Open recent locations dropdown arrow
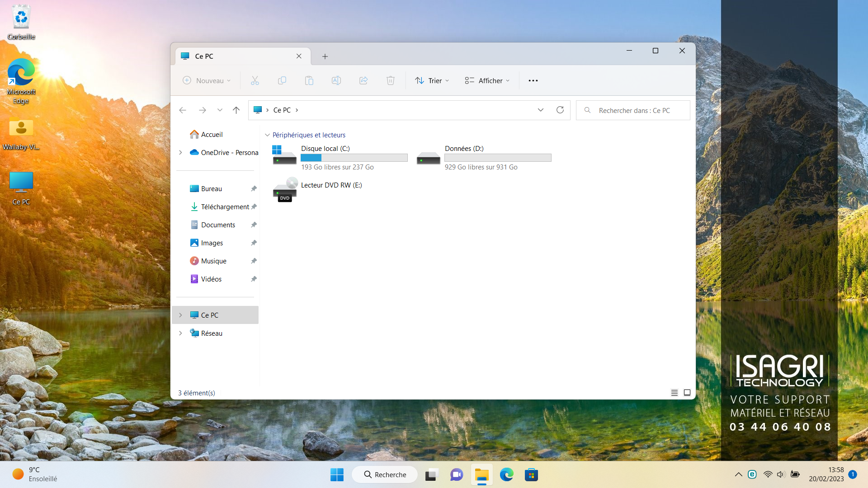Image resolution: width=868 pixels, height=488 pixels. (x=220, y=110)
